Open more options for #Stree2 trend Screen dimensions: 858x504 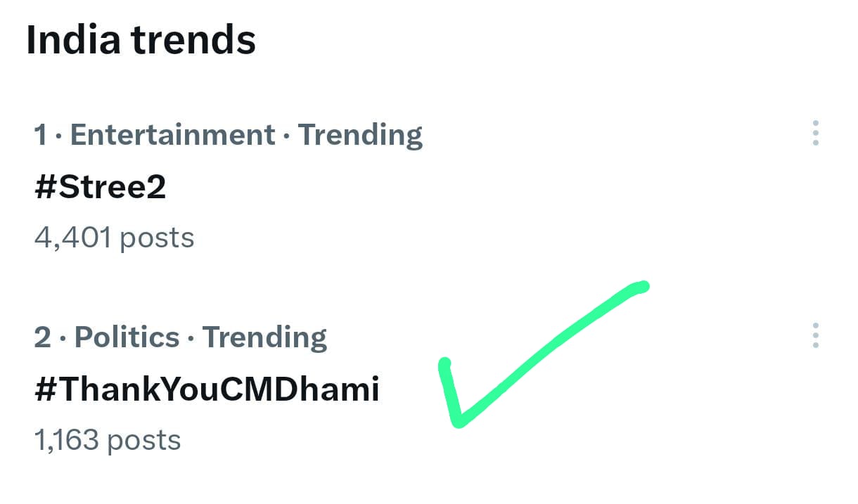click(x=815, y=133)
